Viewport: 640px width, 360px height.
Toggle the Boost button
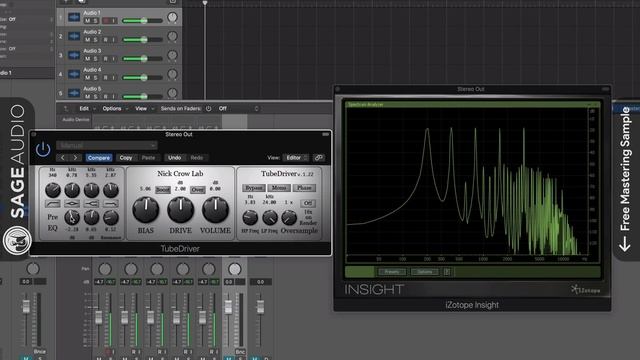click(162, 190)
